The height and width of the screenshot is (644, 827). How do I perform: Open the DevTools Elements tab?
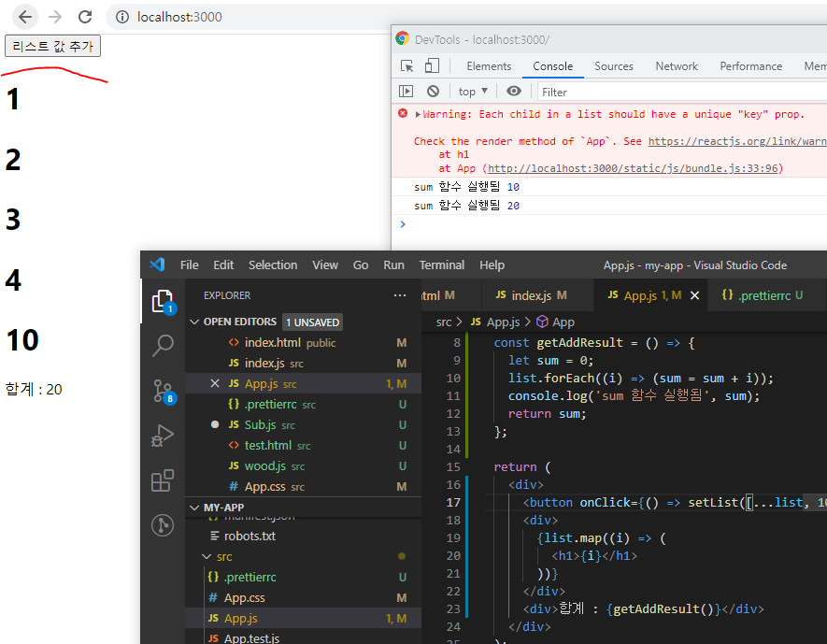click(x=489, y=66)
